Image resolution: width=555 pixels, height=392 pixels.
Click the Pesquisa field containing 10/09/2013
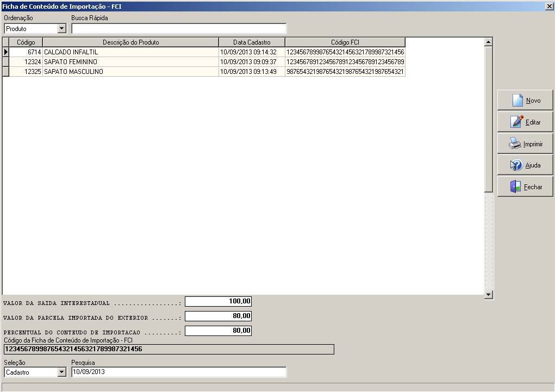tap(179, 372)
